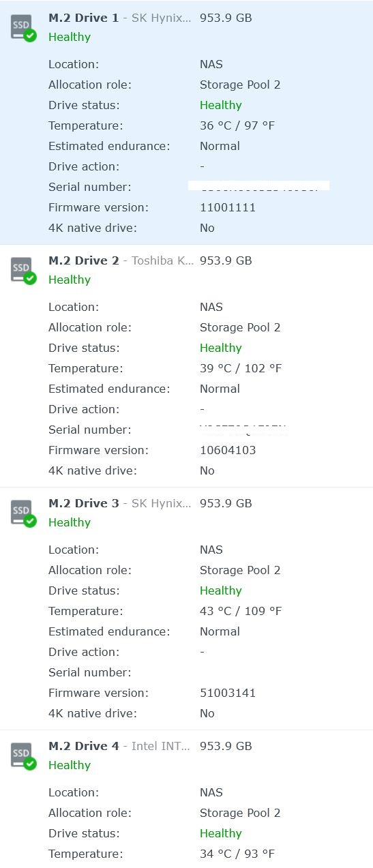Click Drive 1's 953.9 GB capacity
Image resolution: width=373 pixels, height=868 pixels.
point(226,18)
